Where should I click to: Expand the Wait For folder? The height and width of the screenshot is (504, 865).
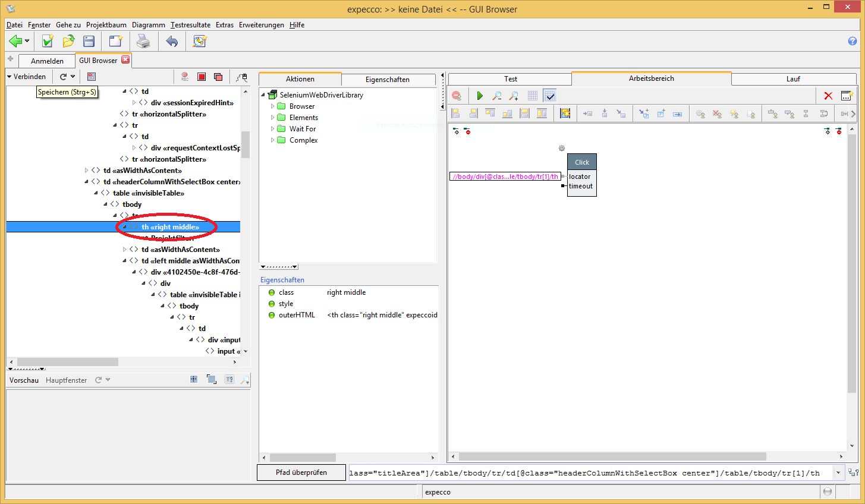273,129
